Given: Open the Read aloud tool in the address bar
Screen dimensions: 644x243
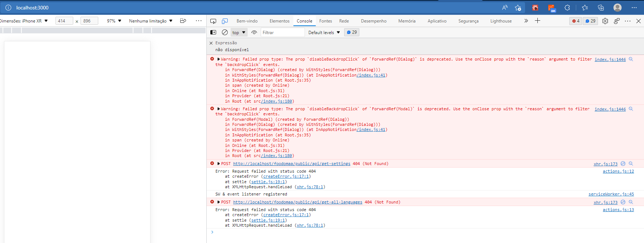Looking at the screenshot, I should pyautogui.click(x=505, y=8).
